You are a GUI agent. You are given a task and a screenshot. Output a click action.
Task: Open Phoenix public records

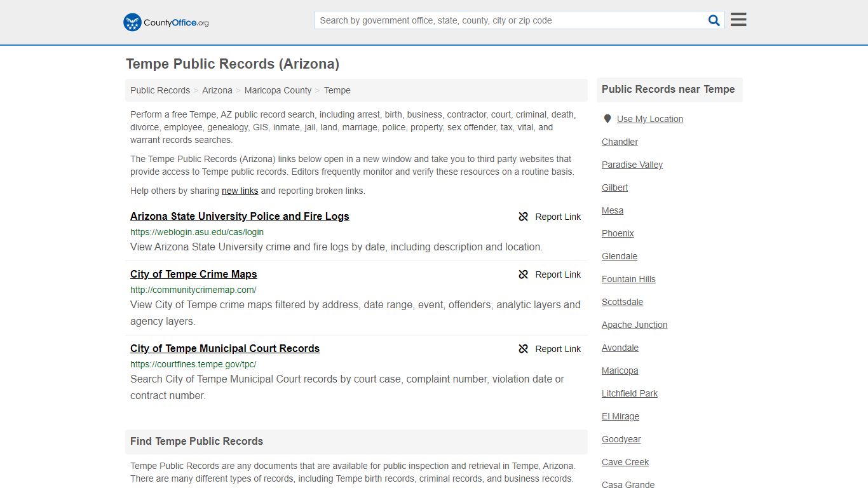tap(618, 233)
